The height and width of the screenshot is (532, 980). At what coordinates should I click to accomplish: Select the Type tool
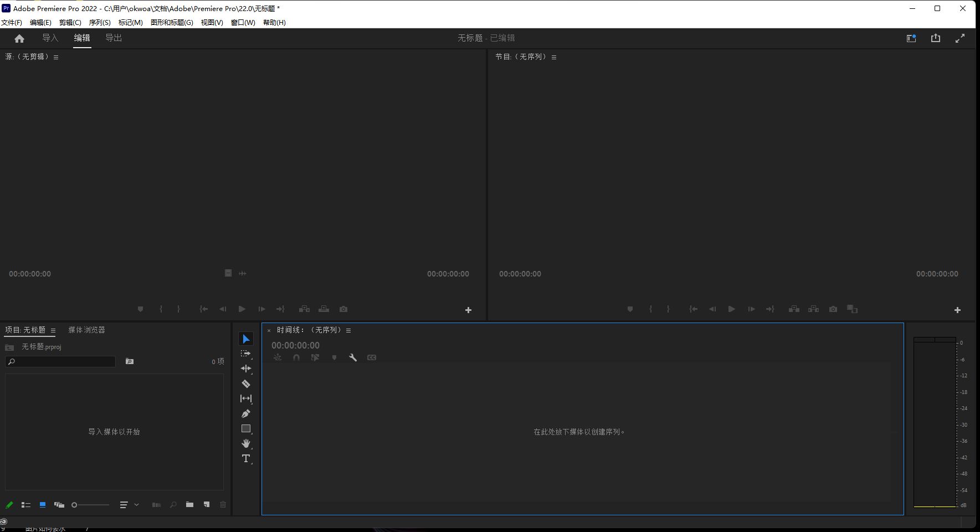(x=246, y=458)
